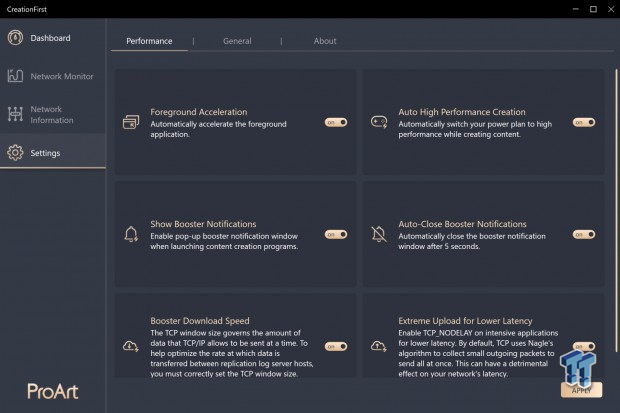Close the CreationFirst window

(x=611, y=9)
